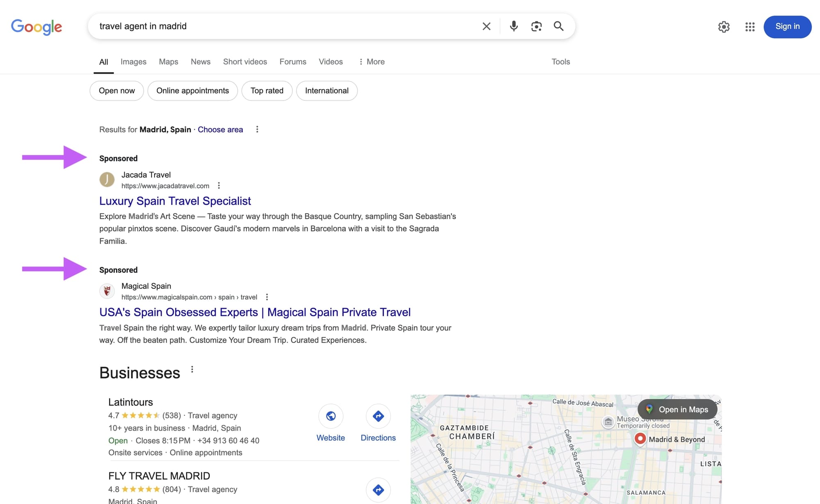Get Directions to FLY TRAVEL MADRID
Viewport: 820px width, 504px height.
point(378,490)
